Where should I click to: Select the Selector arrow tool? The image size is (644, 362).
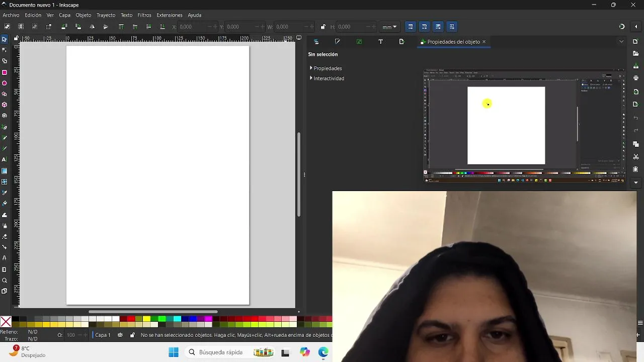click(x=5, y=39)
